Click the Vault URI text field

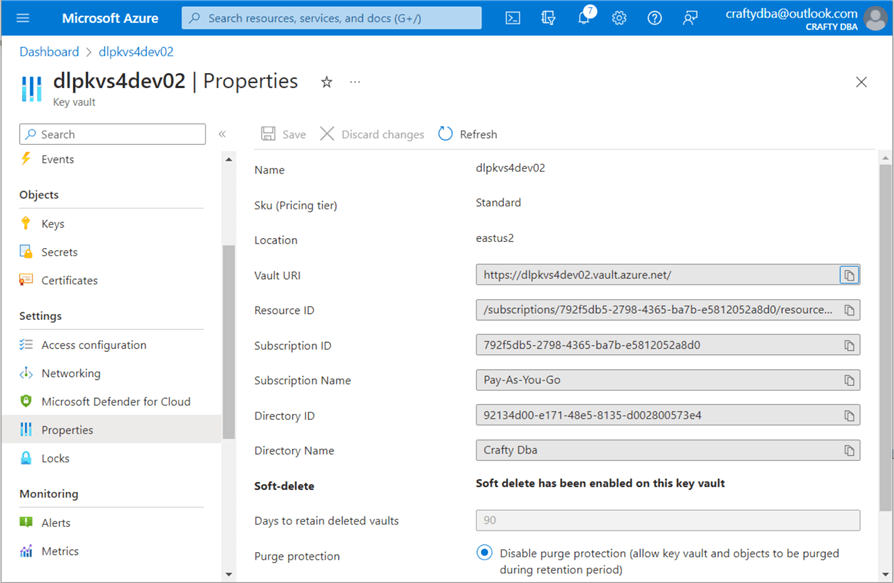[x=657, y=275]
